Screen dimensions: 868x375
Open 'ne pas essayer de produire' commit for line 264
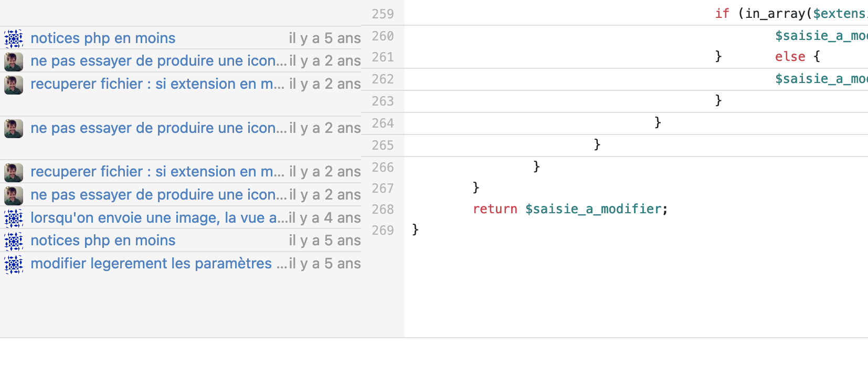(x=158, y=128)
